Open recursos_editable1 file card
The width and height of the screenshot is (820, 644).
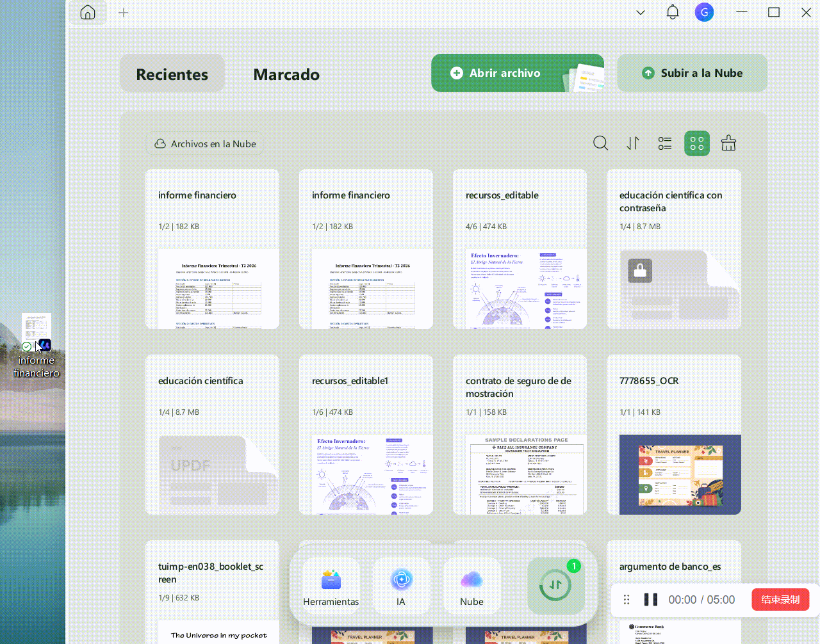(x=366, y=435)
